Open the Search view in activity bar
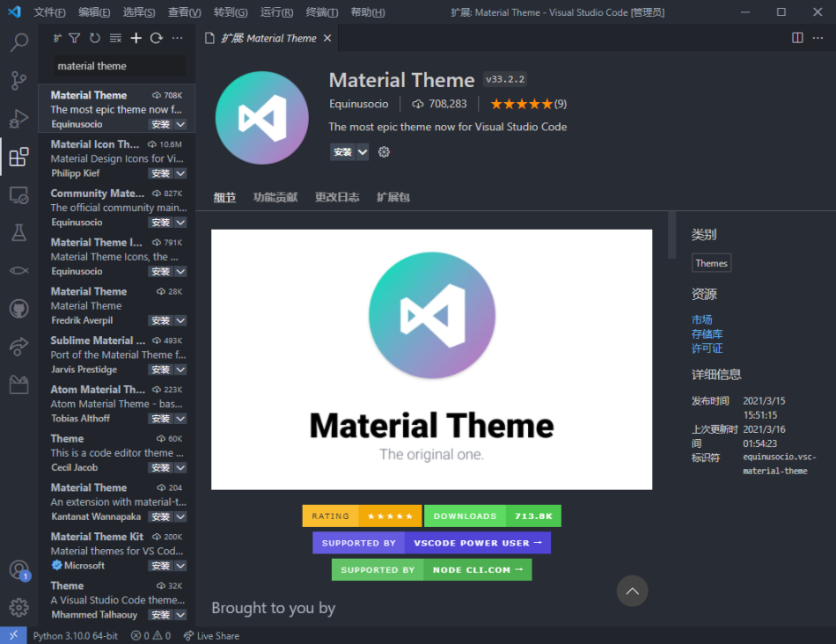 (x=19, y=42)
